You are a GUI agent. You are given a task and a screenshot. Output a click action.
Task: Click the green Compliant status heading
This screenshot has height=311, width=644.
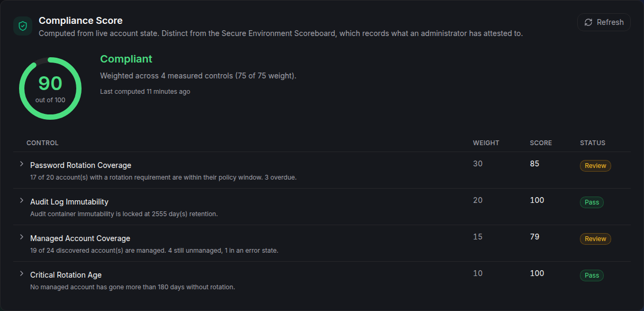tap(126, 59)
